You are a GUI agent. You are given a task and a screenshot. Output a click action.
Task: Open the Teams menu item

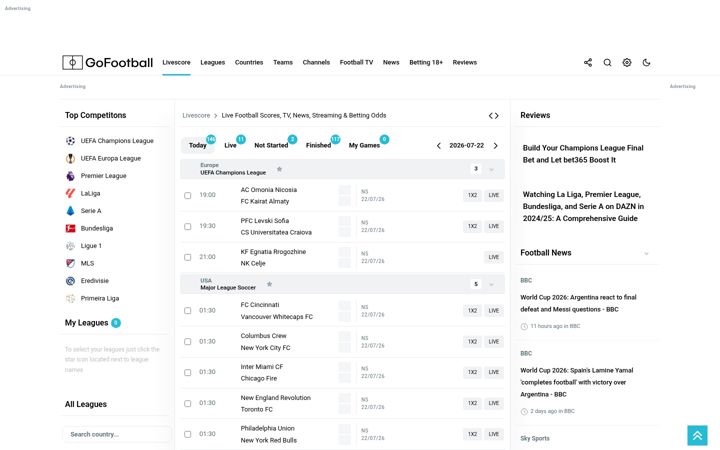point(283,62)
